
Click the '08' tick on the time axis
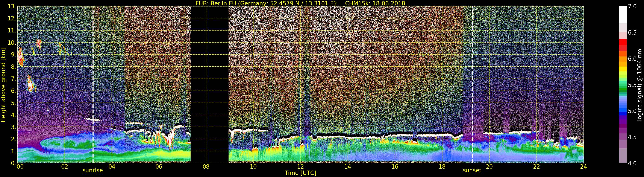(x=206, y=166)
